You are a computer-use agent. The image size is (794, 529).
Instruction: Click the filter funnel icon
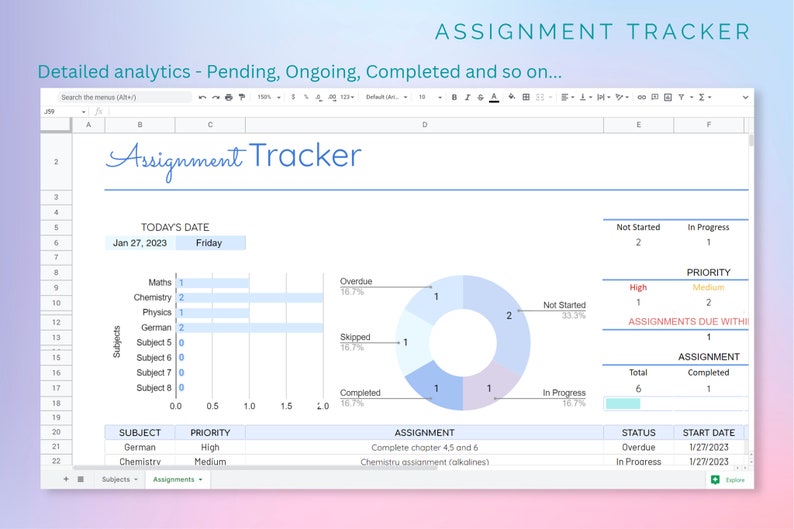point(682,97)
